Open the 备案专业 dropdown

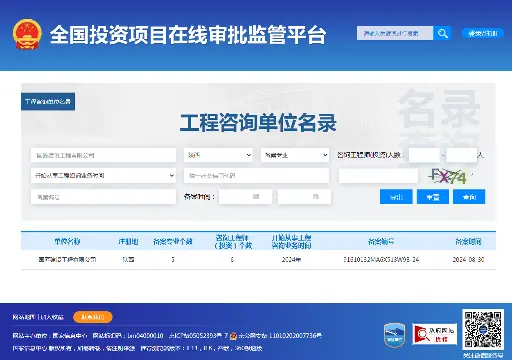(x=295, y=155)
